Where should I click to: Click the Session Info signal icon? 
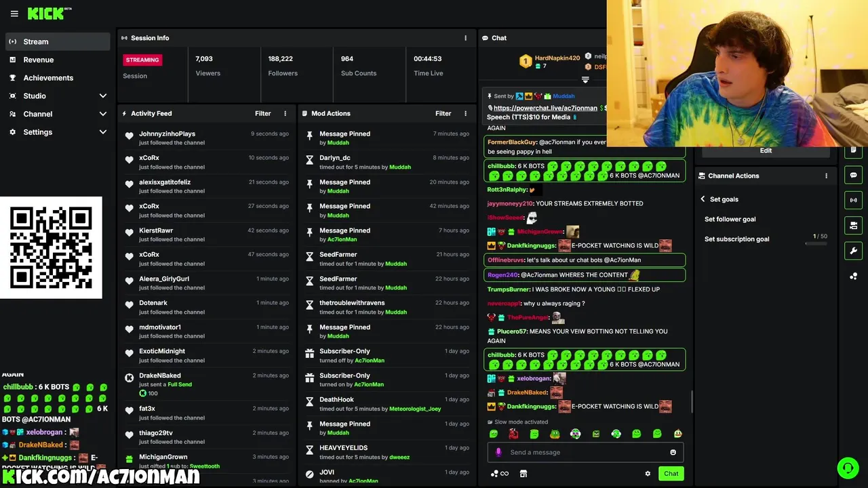click(124, 38)
